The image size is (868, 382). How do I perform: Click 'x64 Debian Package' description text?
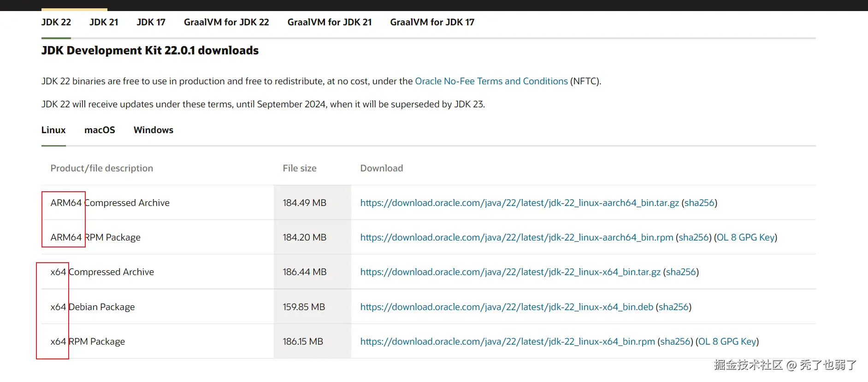tap(93, 307)
